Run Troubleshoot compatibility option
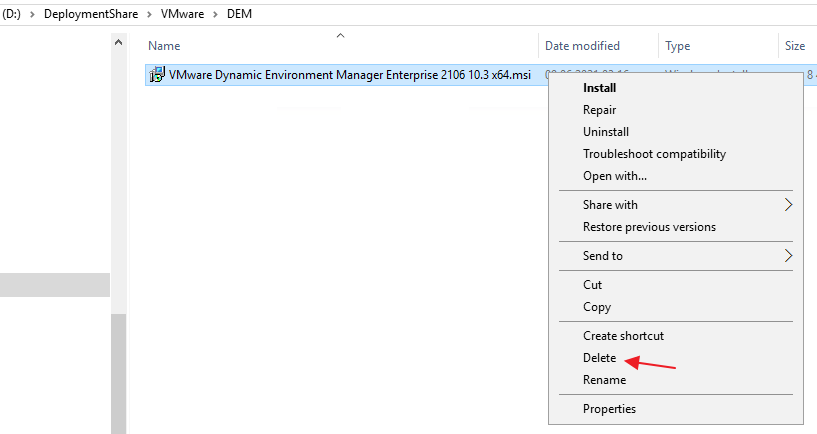Image resolution: width=817 pixels, height=434 pixels. pos(654,154)
